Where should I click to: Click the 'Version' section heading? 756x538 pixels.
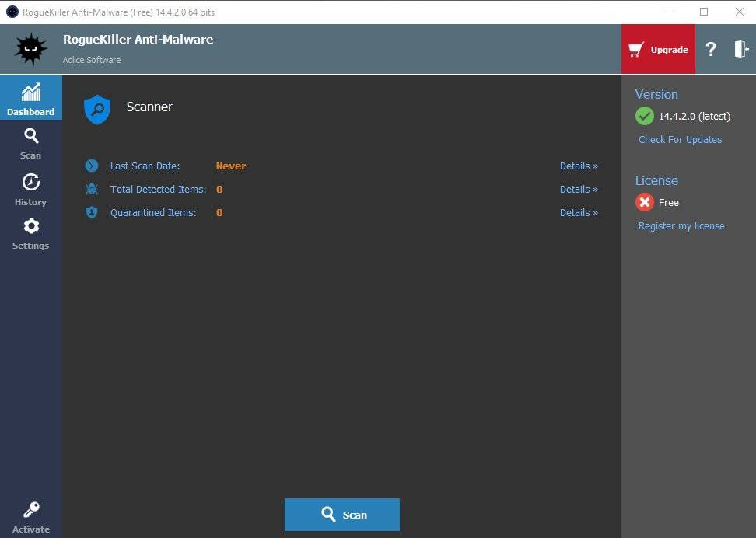(x=656, y=94)
